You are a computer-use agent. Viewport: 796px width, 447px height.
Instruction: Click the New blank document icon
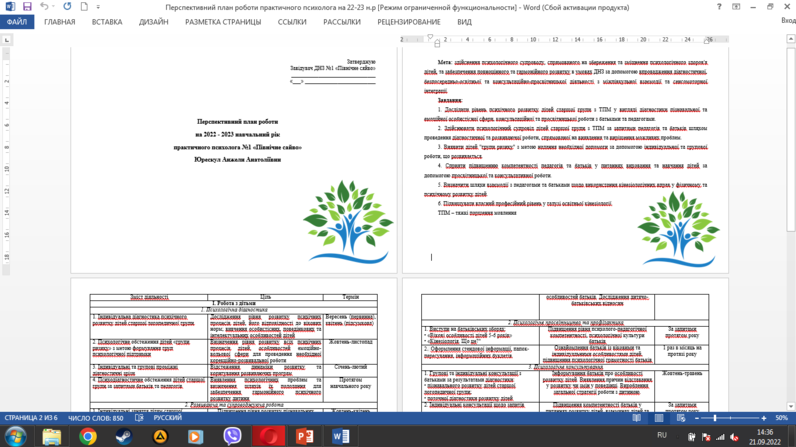click(x=84, y=7)
